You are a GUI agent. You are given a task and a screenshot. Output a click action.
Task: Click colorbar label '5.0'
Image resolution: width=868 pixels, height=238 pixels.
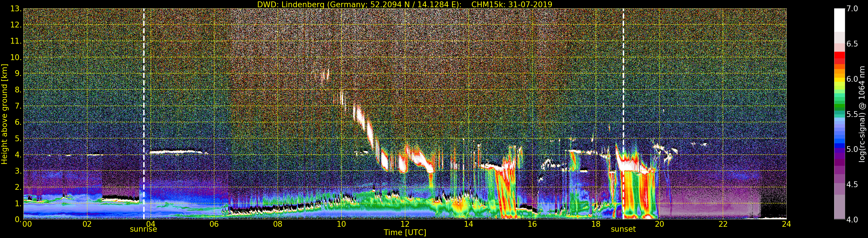pos(852,149)
